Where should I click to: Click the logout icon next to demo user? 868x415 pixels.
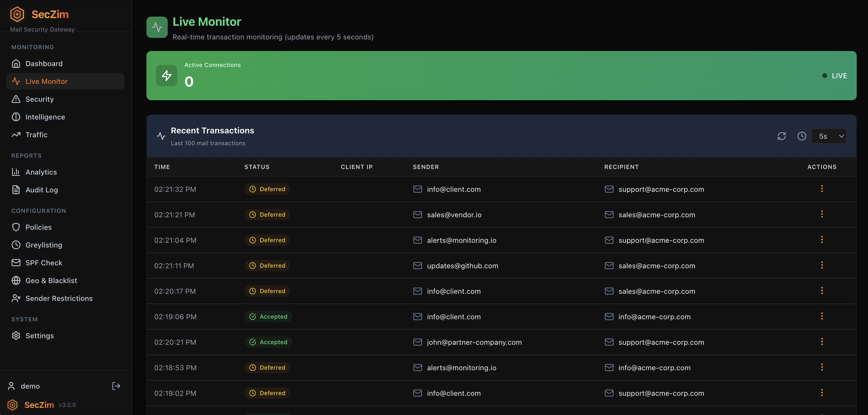(x=116, y=386)
